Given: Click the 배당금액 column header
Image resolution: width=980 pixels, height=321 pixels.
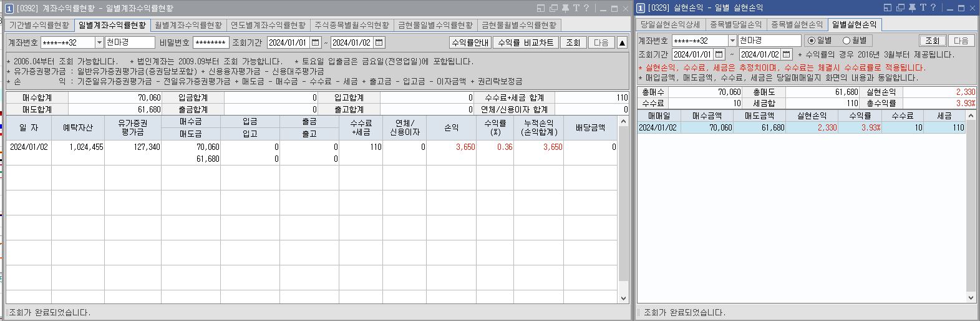Looking at the screenshot, I should (x=590, y=127).
